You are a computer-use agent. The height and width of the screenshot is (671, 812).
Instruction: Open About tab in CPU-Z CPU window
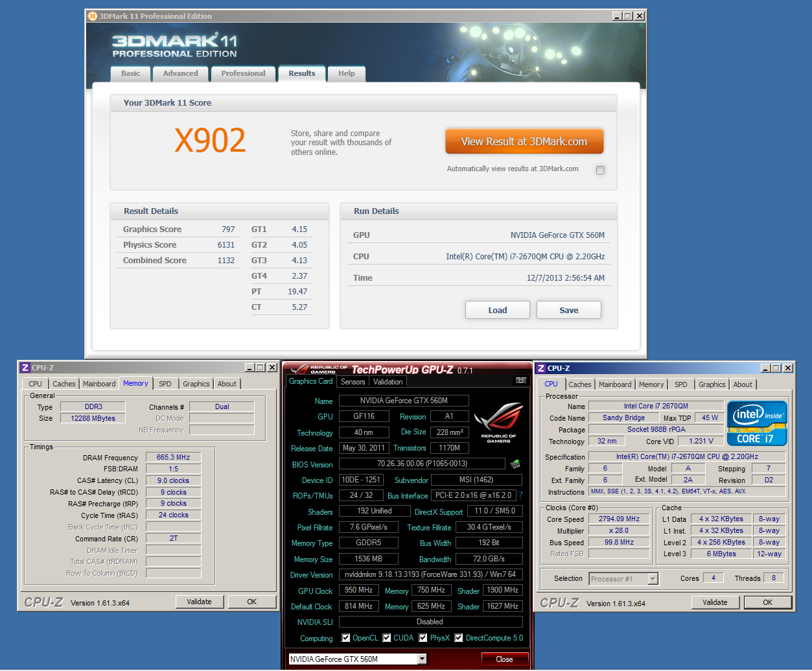743,384
